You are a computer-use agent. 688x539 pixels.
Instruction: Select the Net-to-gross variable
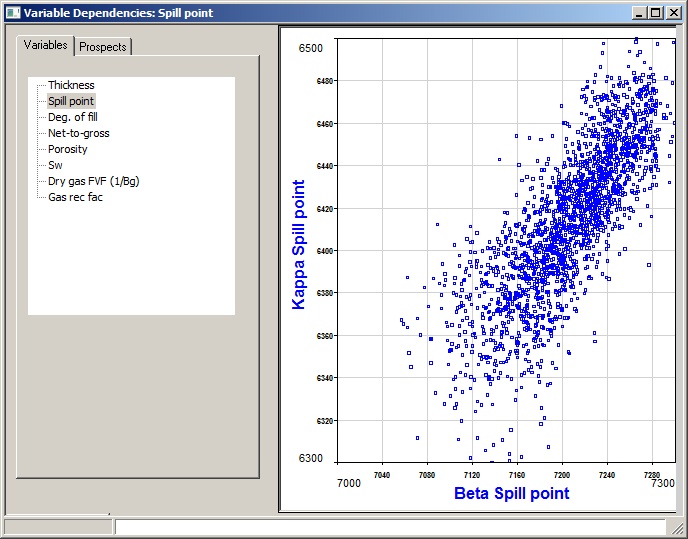pyautogui.click(x=78, y=133)
